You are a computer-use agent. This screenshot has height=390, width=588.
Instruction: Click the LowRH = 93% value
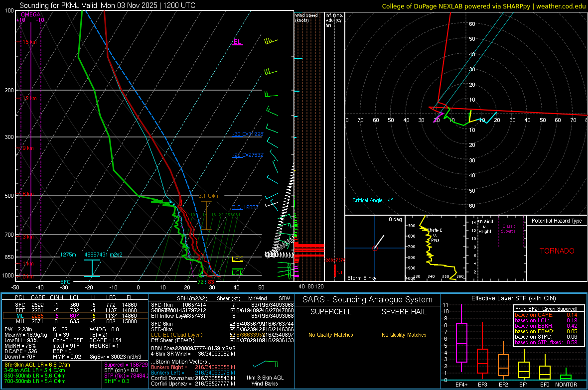click(21, 340)
